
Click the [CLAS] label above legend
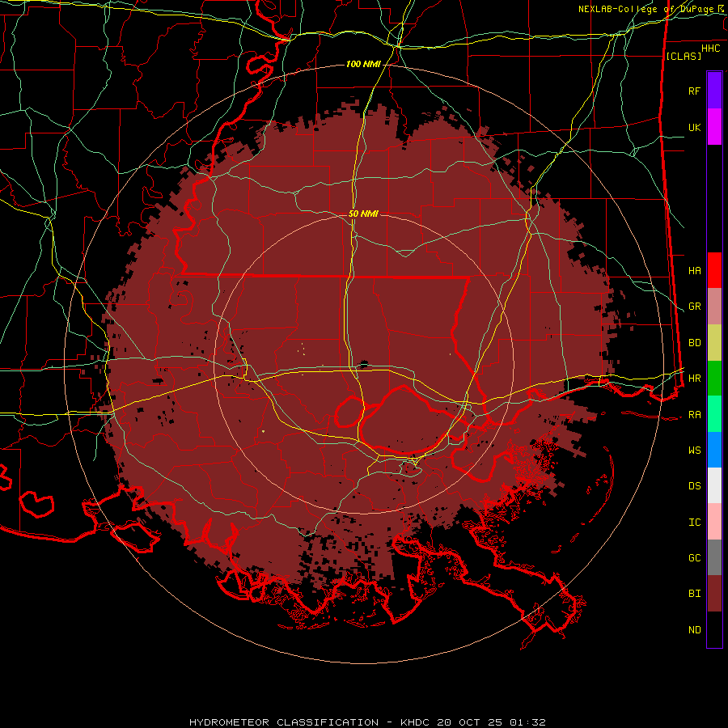tap(684, 56)
